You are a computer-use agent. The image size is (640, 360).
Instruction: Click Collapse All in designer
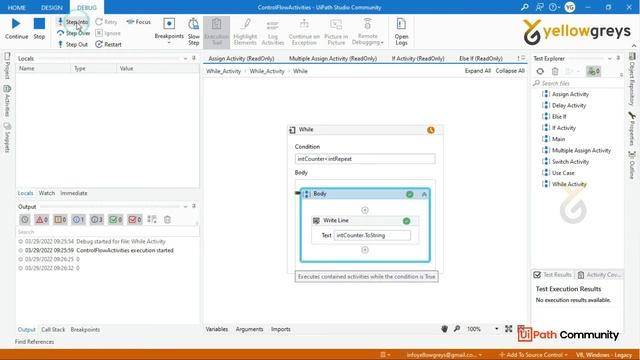[x=510, y=71]
